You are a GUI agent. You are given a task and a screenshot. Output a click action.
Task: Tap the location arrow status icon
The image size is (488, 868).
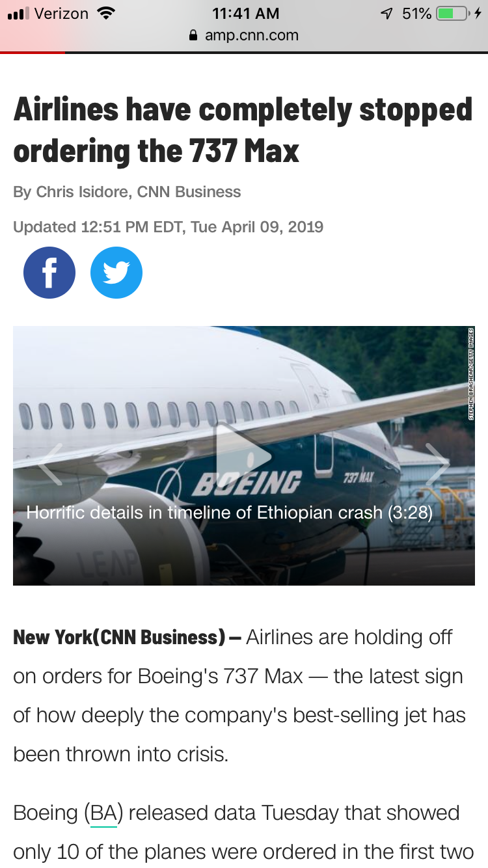tap(387, 13)
